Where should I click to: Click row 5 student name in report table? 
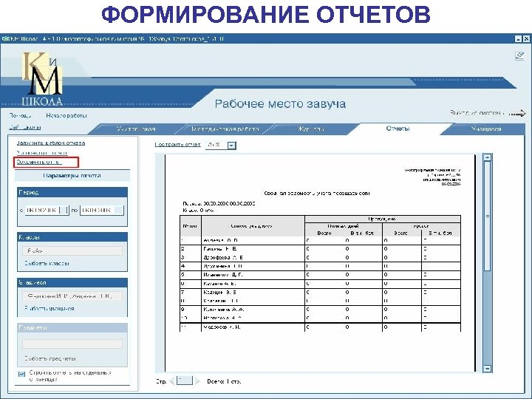(223, 275)
